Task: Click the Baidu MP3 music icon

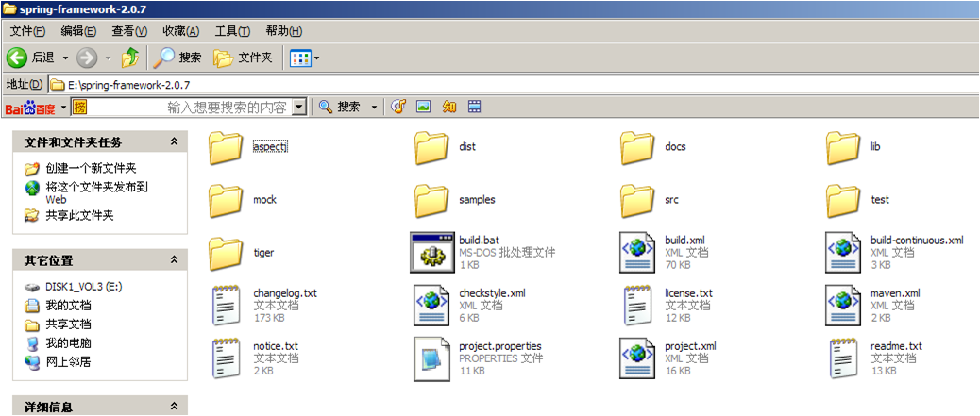Action: click(398, 107)
